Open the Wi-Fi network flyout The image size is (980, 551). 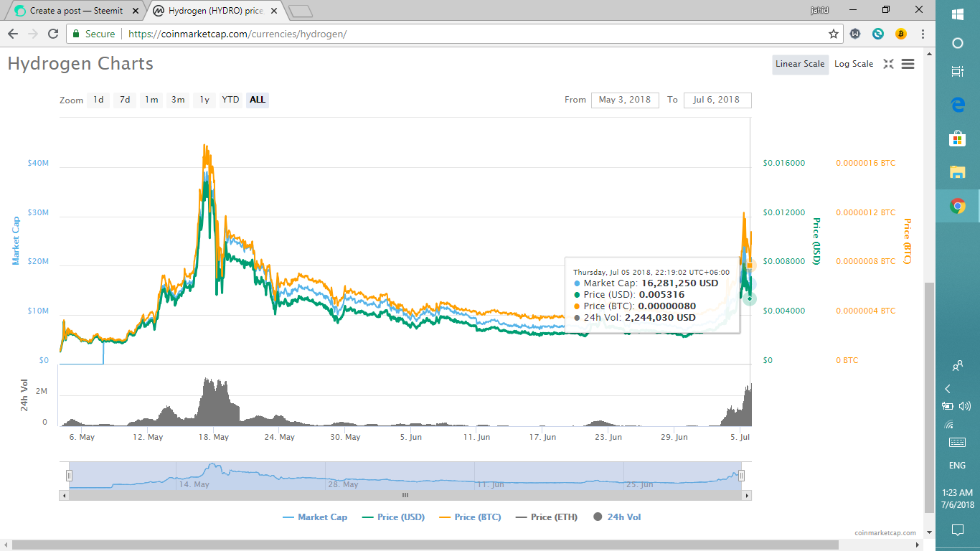click(948, 424)
